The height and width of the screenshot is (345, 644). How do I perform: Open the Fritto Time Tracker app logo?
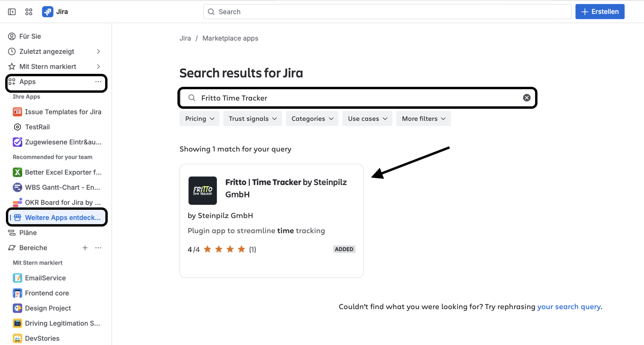203,190
